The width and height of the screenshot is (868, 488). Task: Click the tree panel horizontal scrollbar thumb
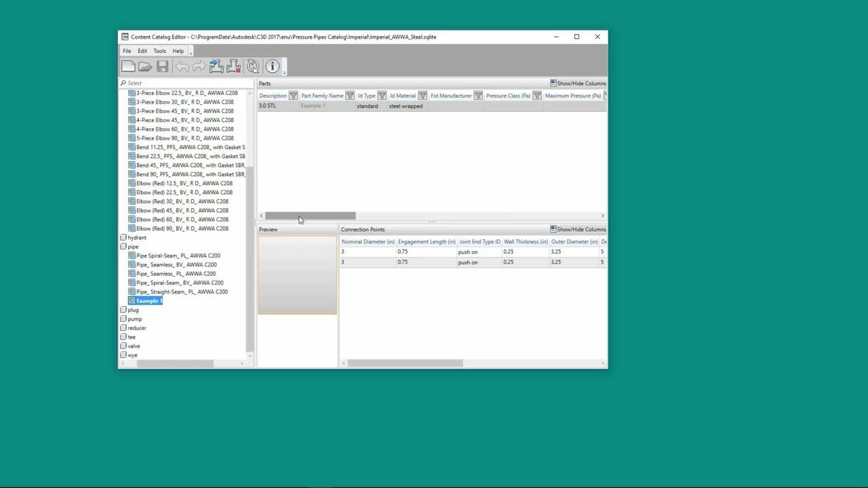coord(176,364)
